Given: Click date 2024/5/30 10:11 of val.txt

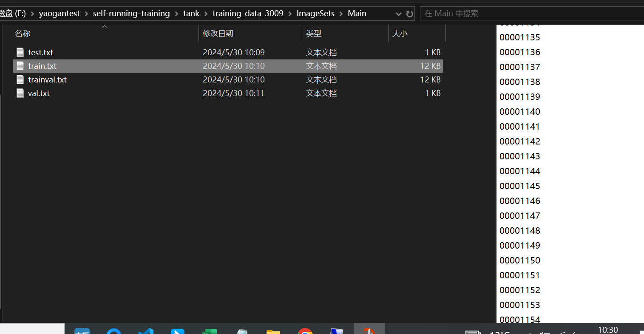Looking at the screenshot, I should tap(234, 93).
